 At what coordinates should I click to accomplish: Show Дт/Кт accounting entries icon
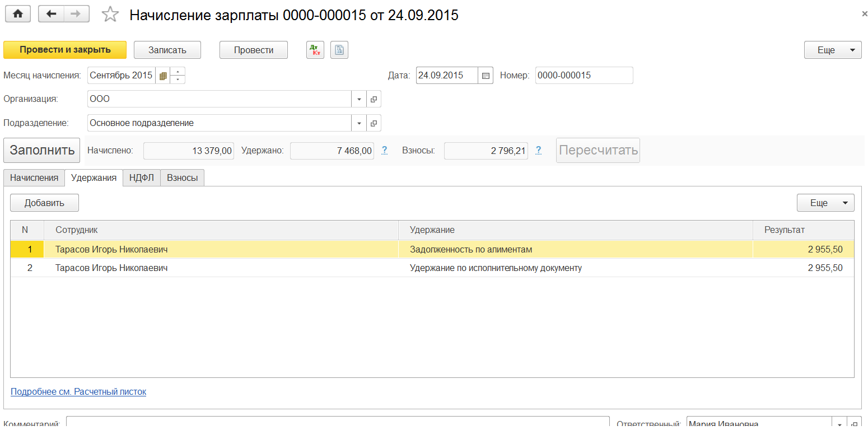click(315, 50)
